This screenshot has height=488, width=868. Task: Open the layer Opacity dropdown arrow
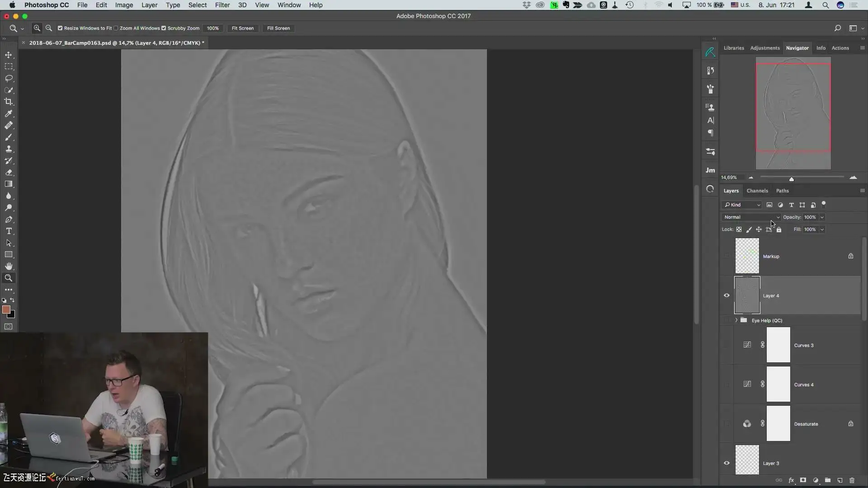pos(822,217)
